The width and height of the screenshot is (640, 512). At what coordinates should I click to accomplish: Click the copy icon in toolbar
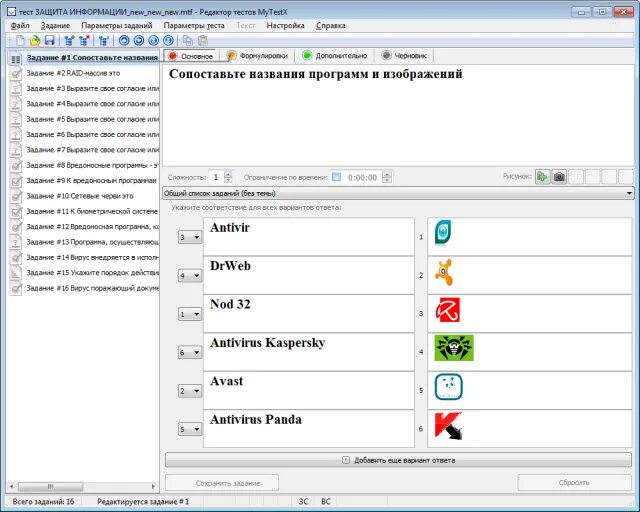click(x=188, y=40)
